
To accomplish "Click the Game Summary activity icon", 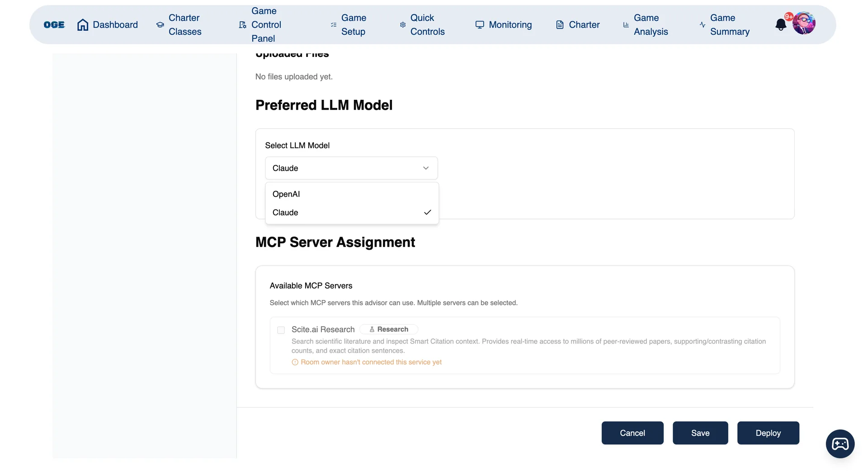I will (703, 25).
